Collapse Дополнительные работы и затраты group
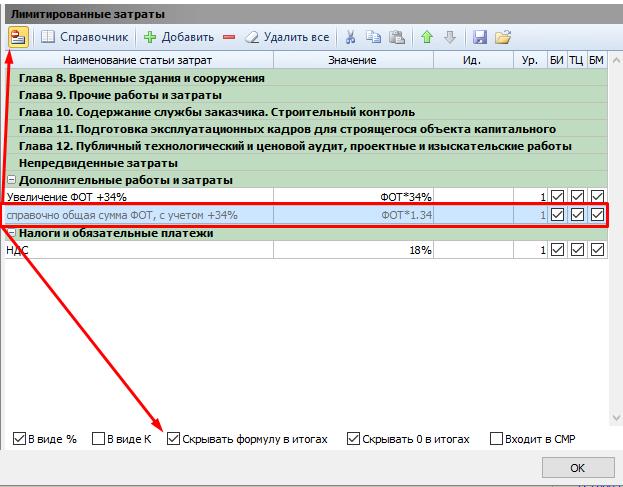 pyautogui.click(x=12, y=180)
